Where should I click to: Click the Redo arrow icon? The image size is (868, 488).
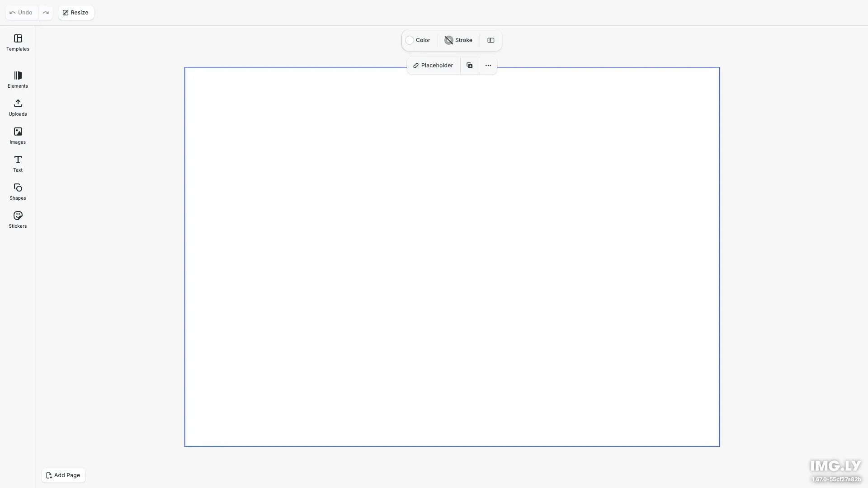(x=46, y=12)
